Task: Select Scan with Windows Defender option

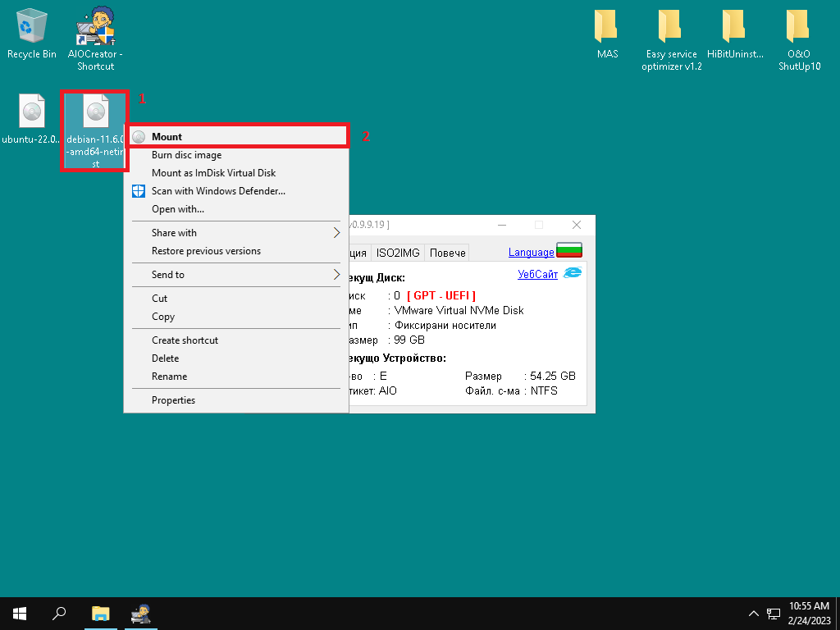Action: click(x=218, y=191)
